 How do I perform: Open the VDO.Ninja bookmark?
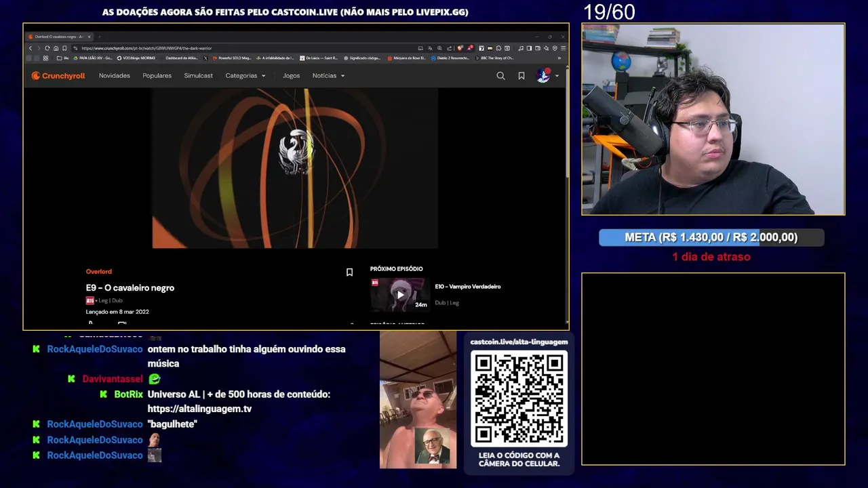(x=136, y=58)
